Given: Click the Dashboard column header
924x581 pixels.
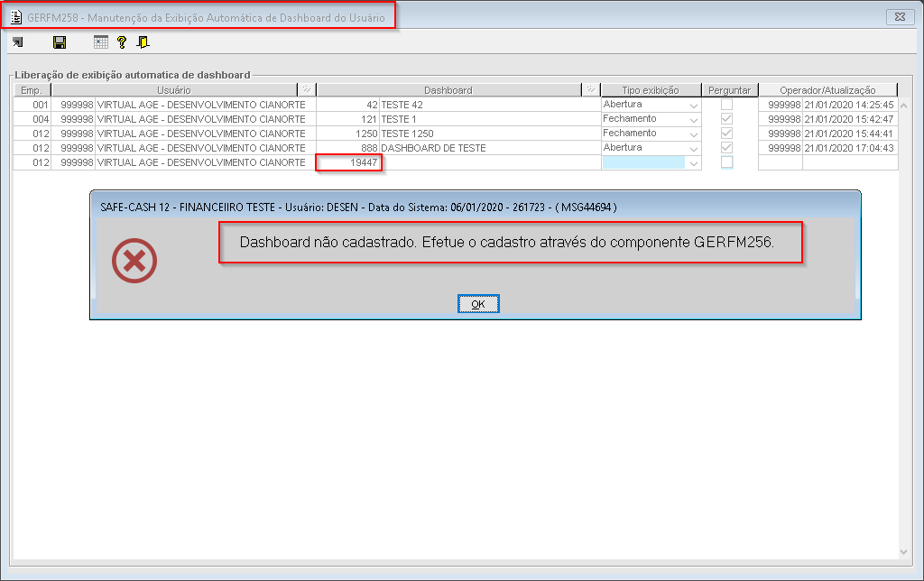Looking at the screenshot, I should (448, 90).
